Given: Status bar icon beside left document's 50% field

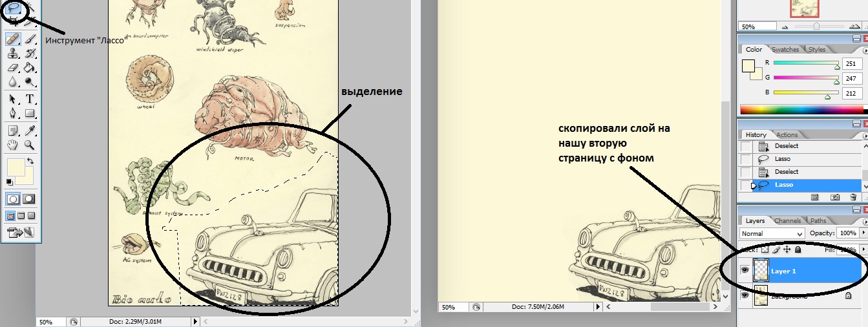Looking at the screenshot, I should click(x=73, y=321).
